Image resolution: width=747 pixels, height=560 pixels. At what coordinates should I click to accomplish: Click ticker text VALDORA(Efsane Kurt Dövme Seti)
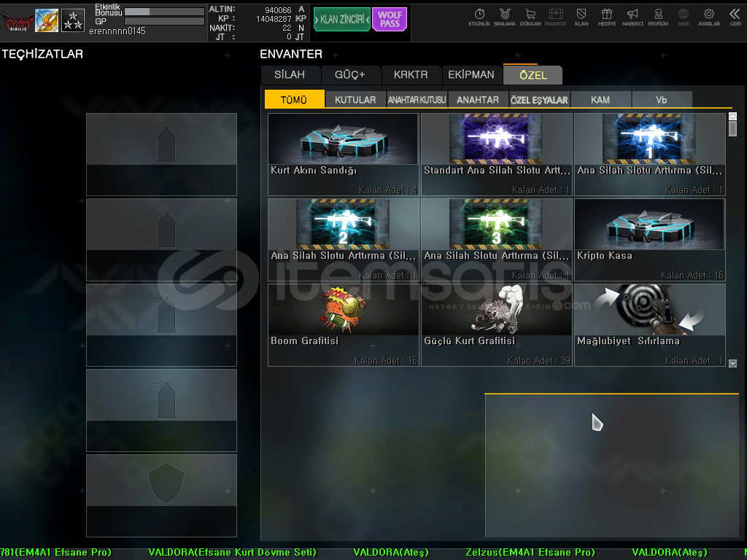(233, 552)
